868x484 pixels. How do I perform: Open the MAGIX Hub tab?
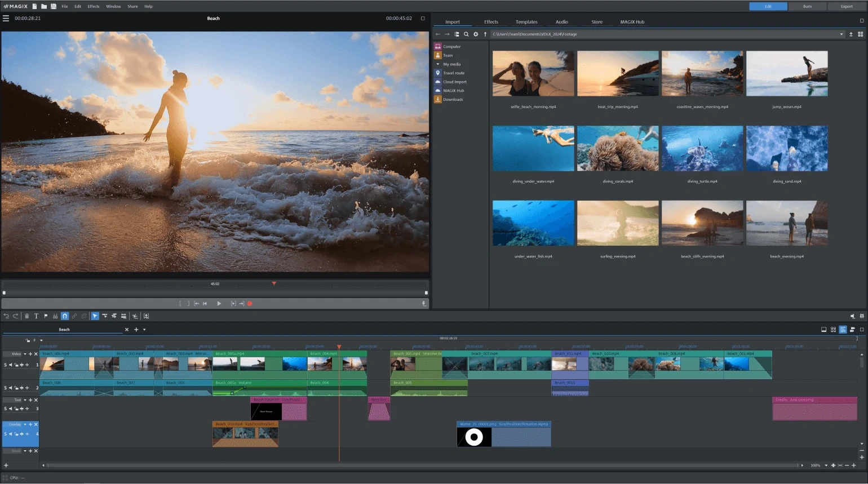pos(632,22)
